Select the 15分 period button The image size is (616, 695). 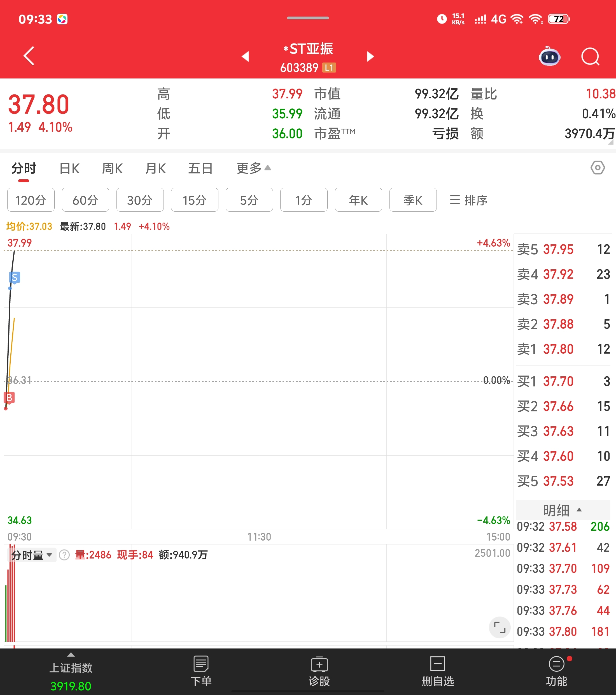click(194, 200)
